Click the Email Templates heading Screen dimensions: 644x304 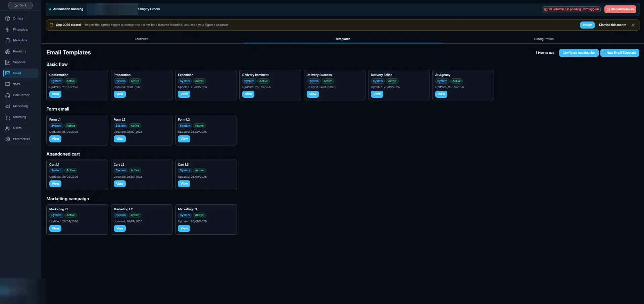pos(68,52)
